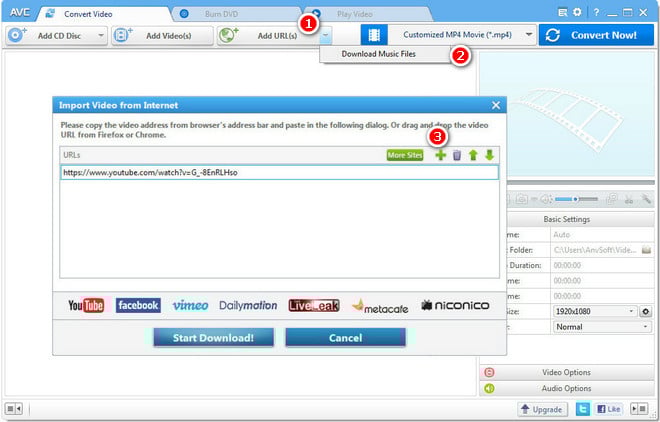Open video size settings gear icon
This screenshot has height=422, width=660.
click(647, 311)
